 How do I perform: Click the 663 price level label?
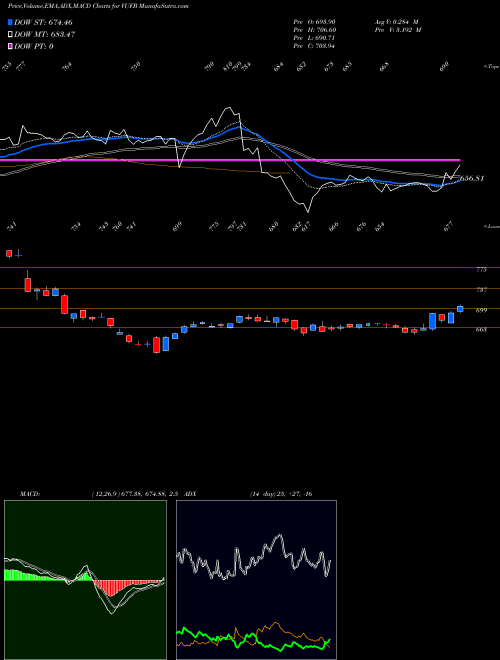481,330
